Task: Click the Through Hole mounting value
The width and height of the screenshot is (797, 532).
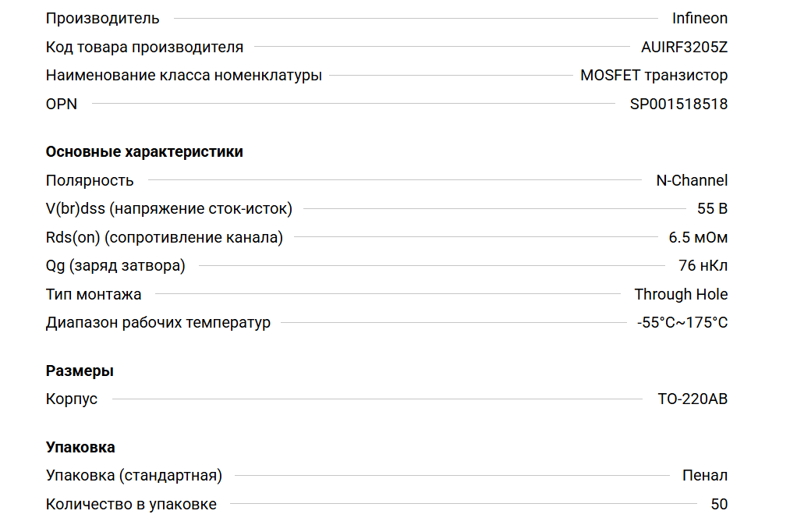Action: 681,294
